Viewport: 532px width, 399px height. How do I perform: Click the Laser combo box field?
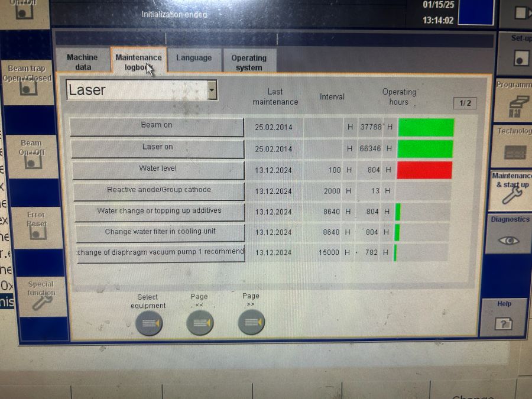click(141, 90)
